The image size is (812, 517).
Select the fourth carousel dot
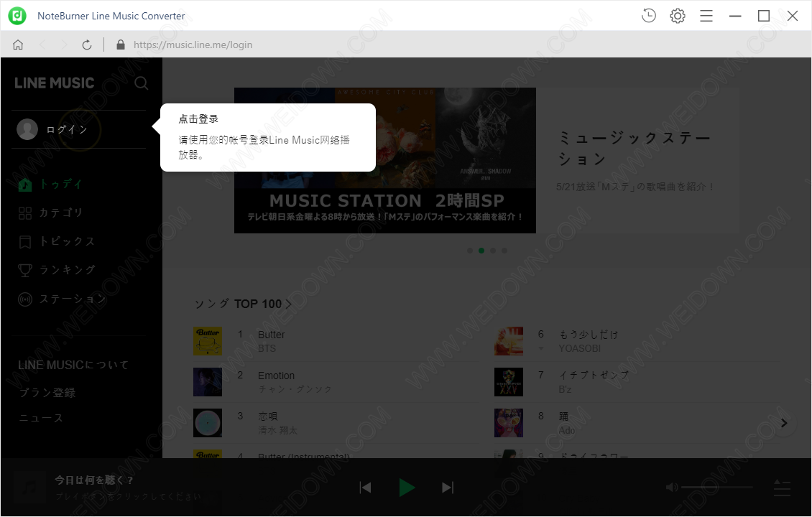click(x=504, y=251)
